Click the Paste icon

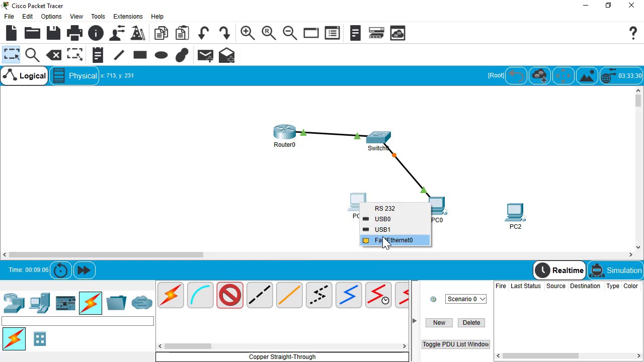point(182,33)
